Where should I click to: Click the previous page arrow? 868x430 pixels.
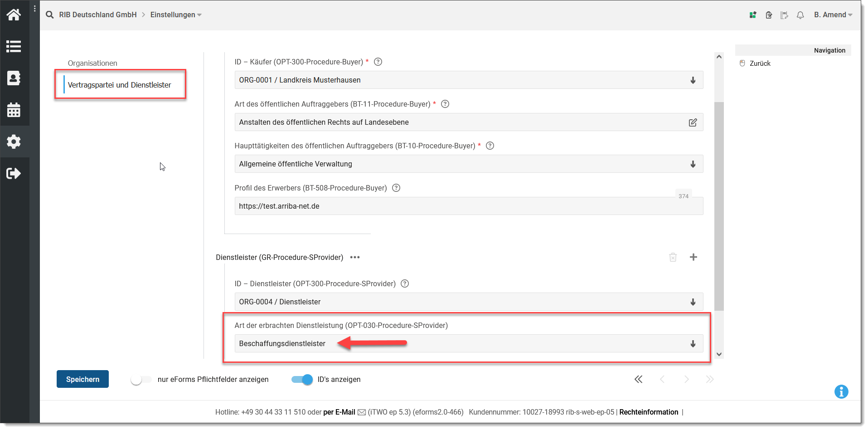pos(662,379)
